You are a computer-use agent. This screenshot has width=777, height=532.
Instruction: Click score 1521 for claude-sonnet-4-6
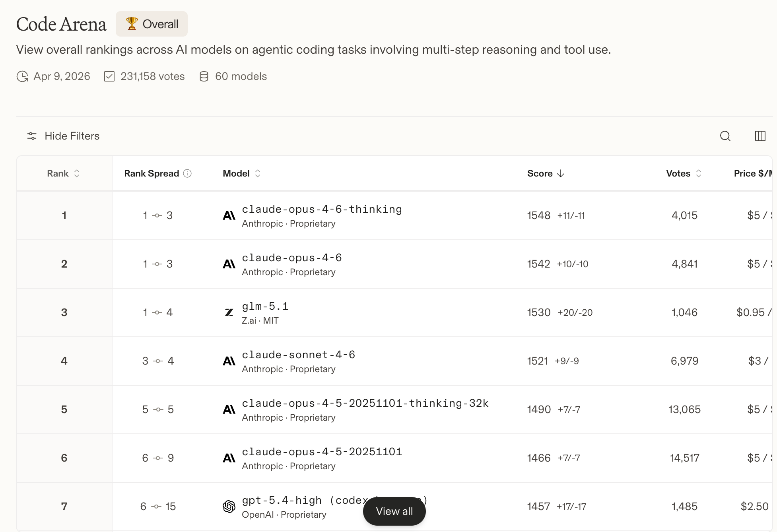tap(538, 361)
